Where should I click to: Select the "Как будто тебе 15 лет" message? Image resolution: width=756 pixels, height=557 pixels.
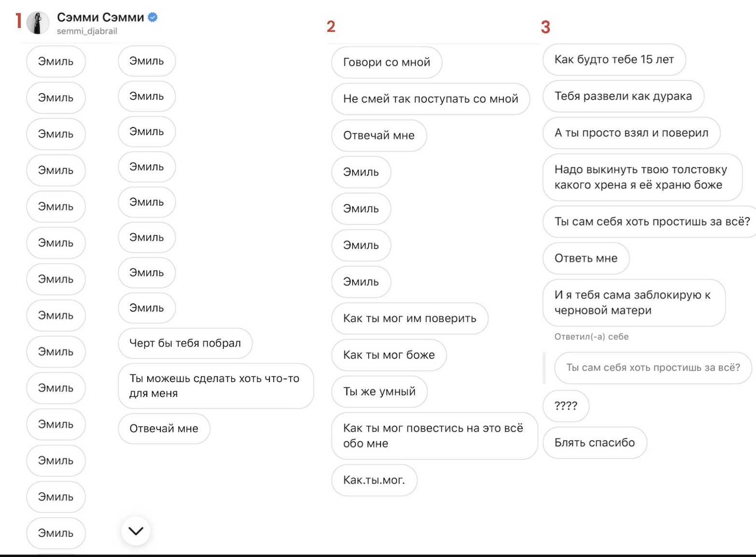(614, 59)
